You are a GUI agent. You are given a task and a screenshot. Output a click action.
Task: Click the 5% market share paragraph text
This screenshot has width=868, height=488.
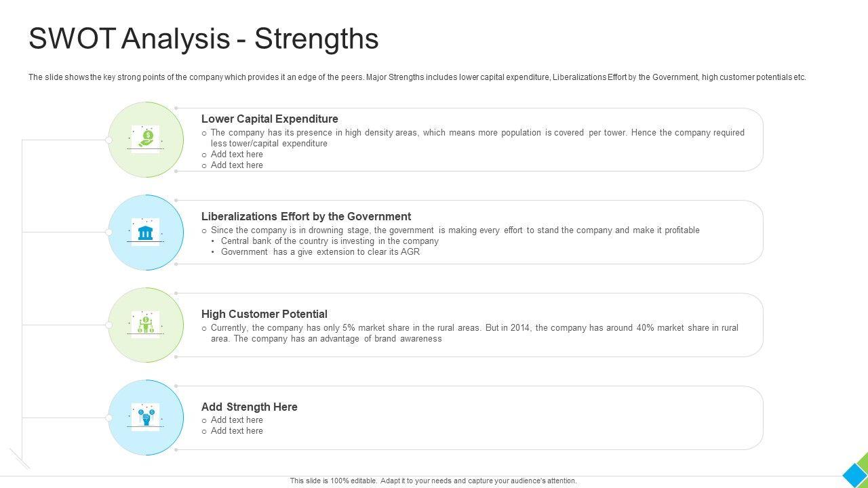click(474, 333)
